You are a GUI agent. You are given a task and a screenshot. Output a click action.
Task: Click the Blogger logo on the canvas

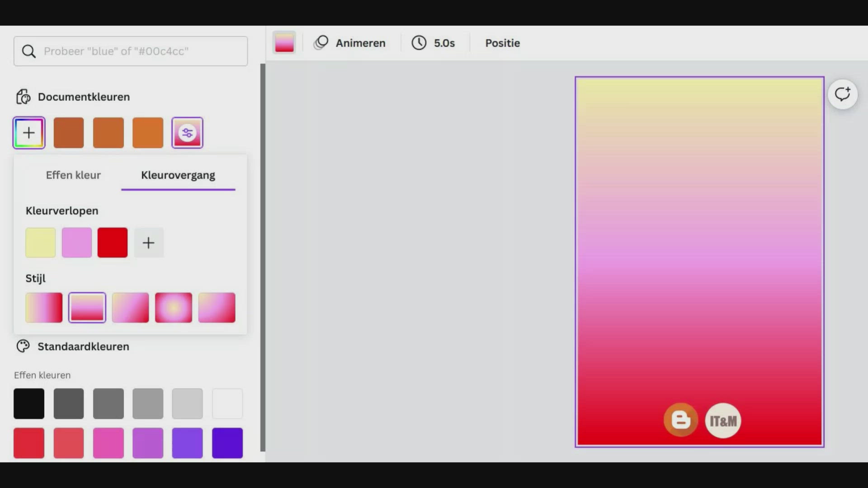[x=681, y=420]
